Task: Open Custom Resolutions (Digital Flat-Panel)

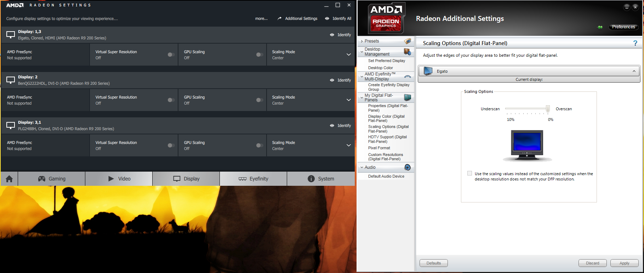Action: pyautogui.click(x=386, y=157)
